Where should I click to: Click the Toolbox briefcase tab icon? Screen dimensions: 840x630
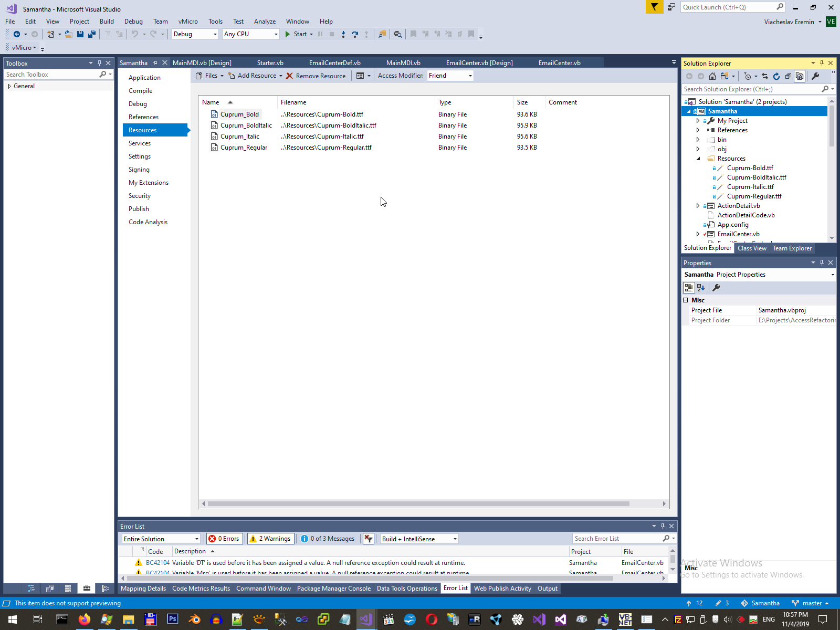pos(87,589)
